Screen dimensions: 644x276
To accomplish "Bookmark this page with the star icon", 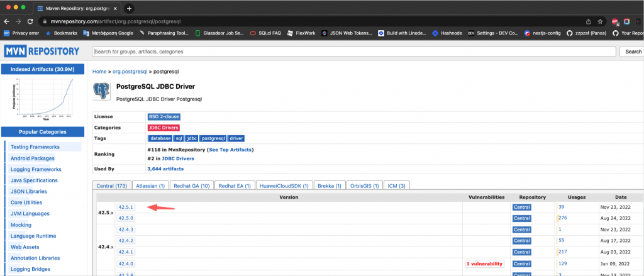I will pos(600,21).
